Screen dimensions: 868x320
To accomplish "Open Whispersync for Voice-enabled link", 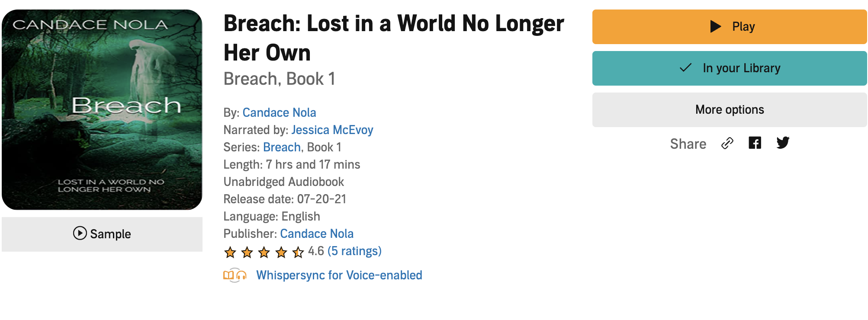I will pos(339,275).
